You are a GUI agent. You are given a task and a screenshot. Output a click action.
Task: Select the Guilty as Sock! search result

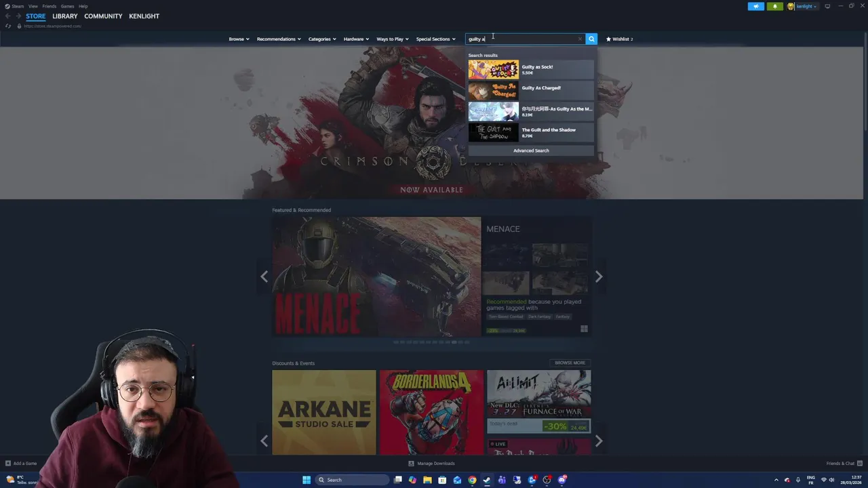(x=531, y=70)
